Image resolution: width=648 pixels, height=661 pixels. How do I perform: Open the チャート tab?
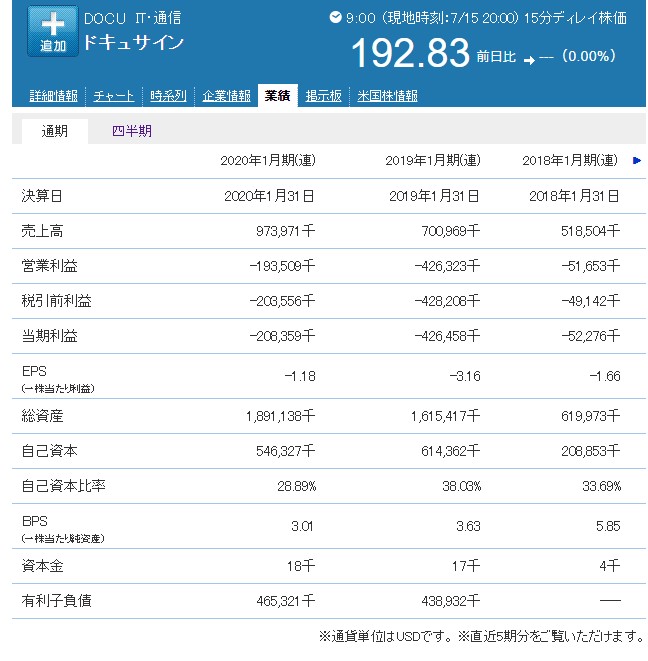point(114,96)
